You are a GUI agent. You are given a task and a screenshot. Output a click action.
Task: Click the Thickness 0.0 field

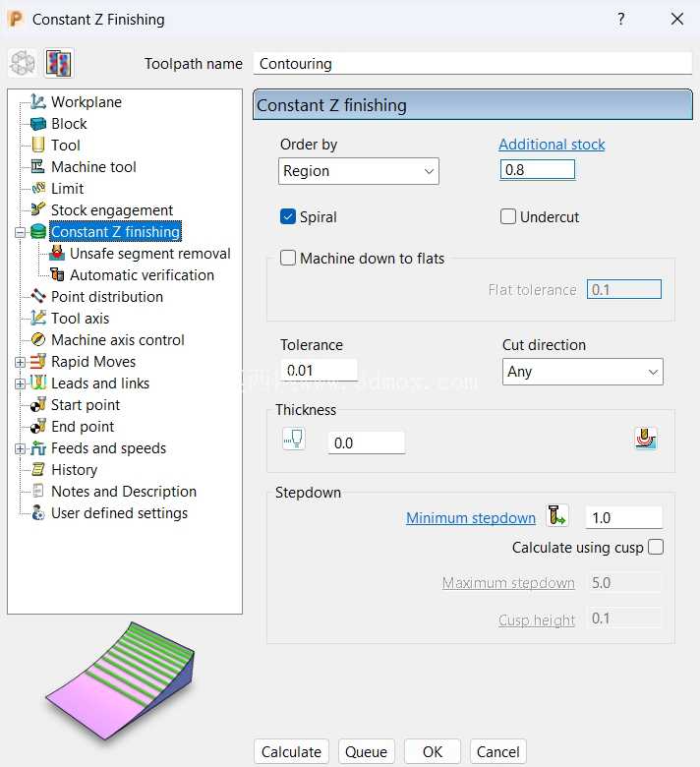(x=367, y=442)
